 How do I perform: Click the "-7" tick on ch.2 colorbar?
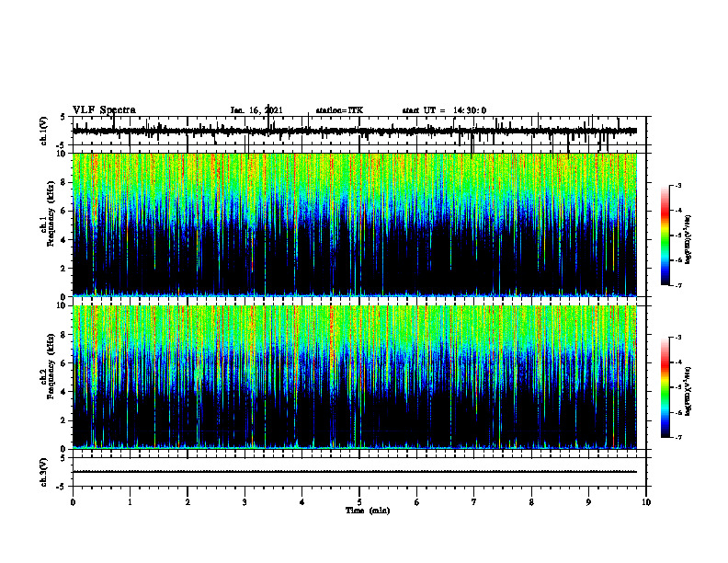tap(678, 437)
